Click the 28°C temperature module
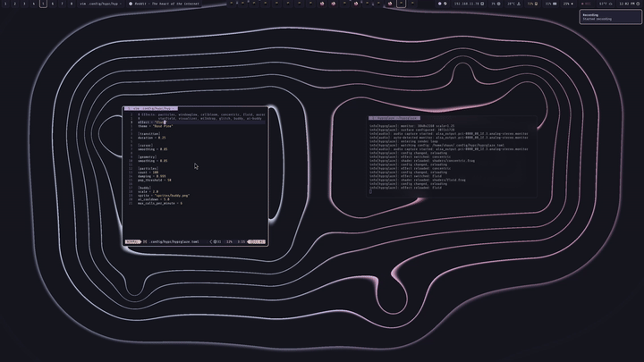Screen dimensions: 644x362 tap(513, 4)
